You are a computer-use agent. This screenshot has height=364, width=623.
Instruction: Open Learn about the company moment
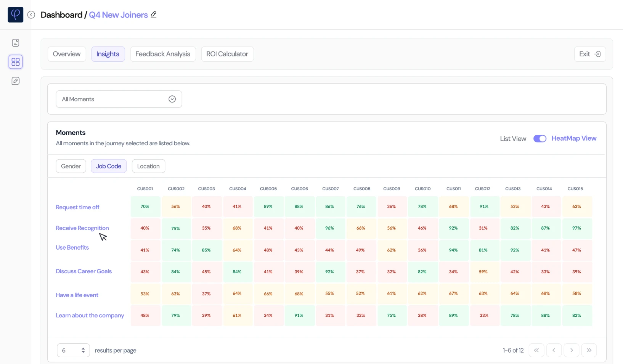[90, 315]
